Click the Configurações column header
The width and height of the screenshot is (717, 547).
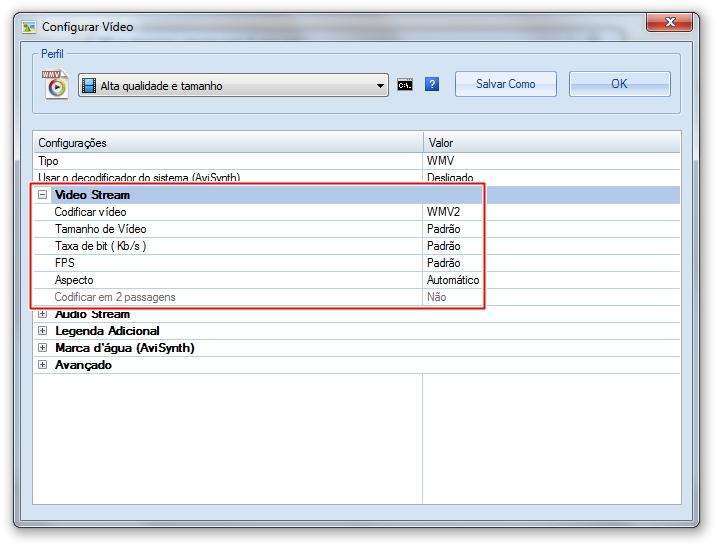click(x=228, y=143)
